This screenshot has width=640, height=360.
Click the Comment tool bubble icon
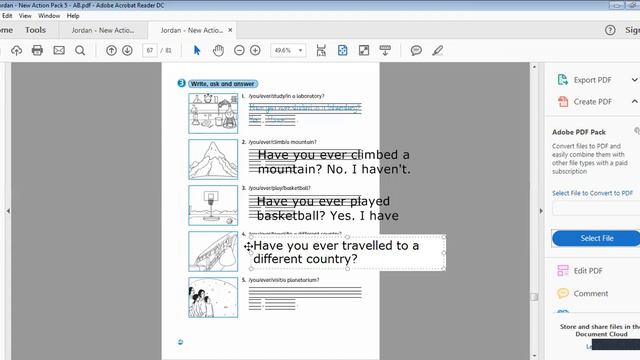(x=563, y=293)
